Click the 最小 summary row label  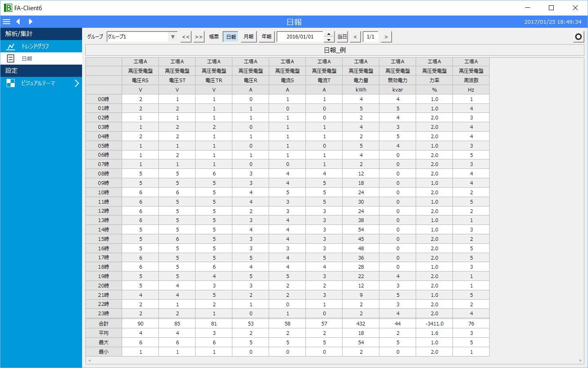pos(104,352)
